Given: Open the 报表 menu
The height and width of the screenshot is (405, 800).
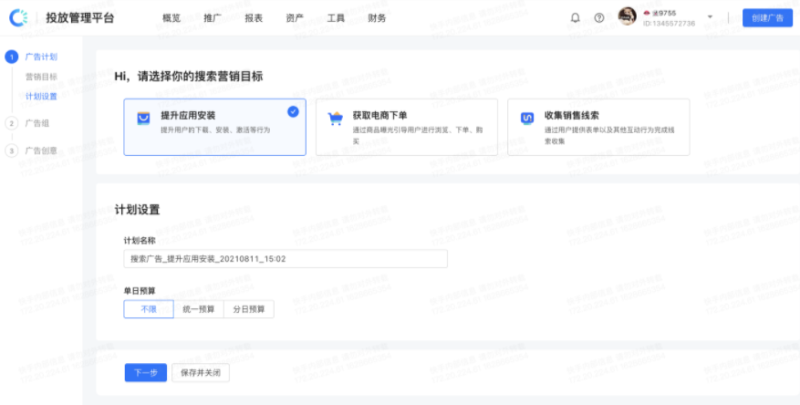Looking at the screenshot, I should pos(254,18).
